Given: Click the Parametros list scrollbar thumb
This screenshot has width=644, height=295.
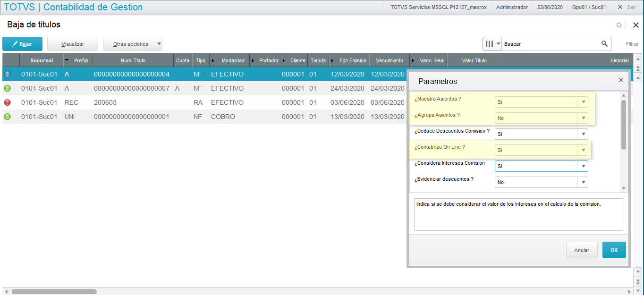Looking at the screenshot, I should tap(623, 125).
